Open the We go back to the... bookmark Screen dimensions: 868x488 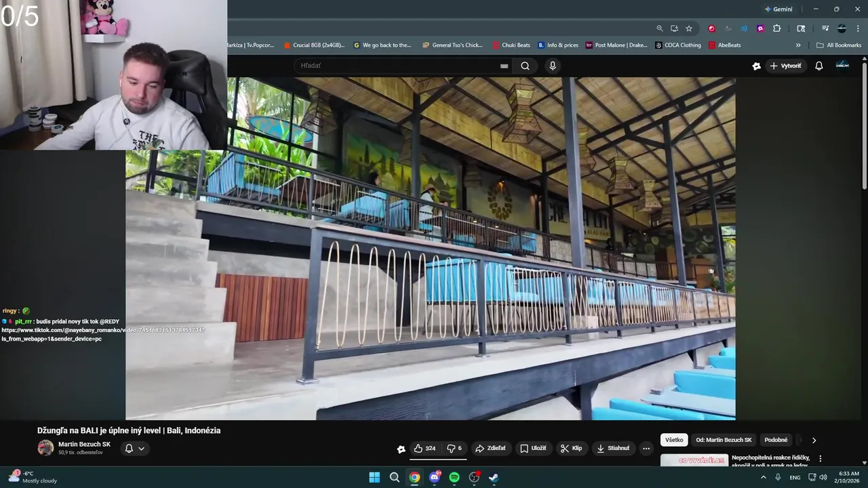pyautogui.click(x=382, y=45)
